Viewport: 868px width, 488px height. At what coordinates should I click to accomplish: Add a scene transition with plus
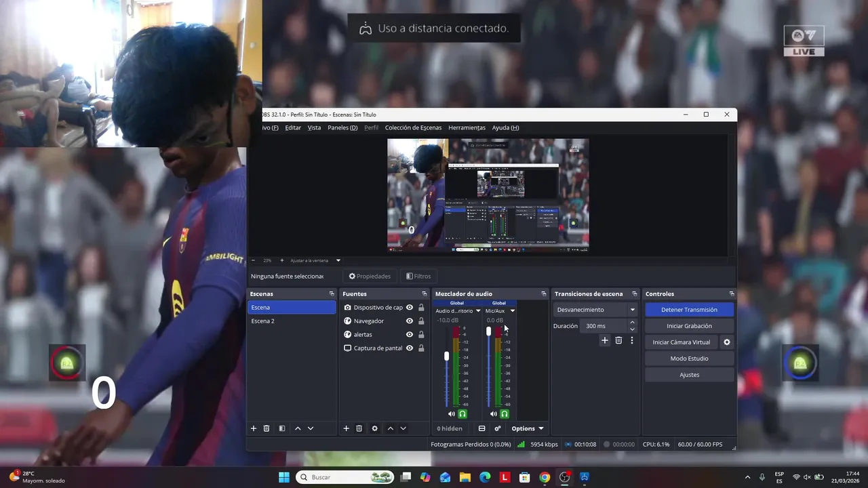pyautogui.click(x=605, y=340)
